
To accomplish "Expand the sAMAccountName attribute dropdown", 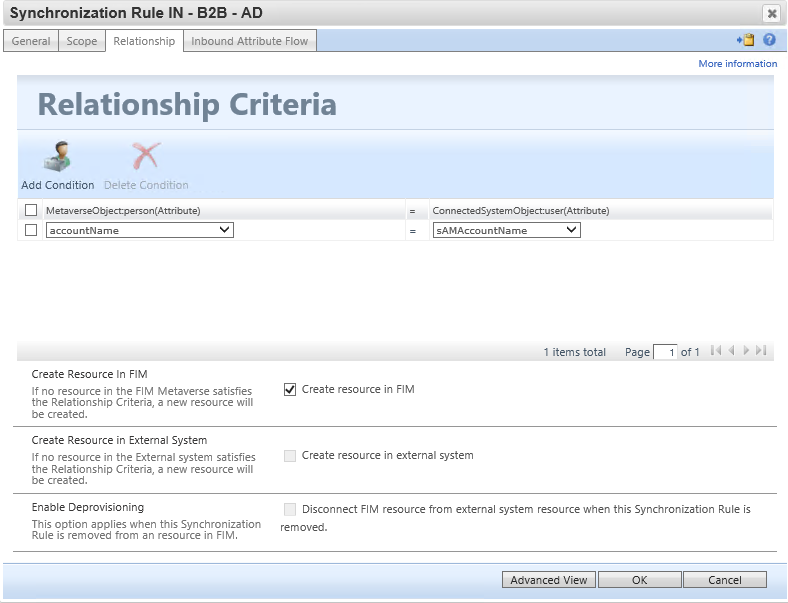I will (x=507, y=230).
